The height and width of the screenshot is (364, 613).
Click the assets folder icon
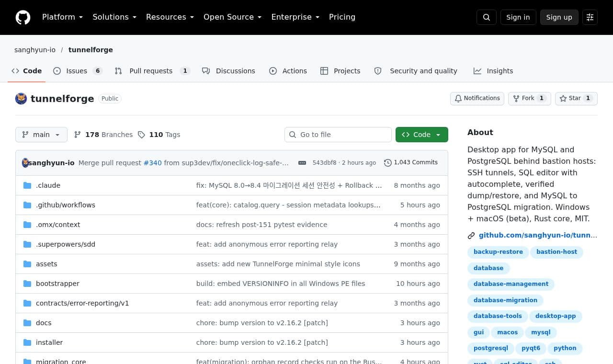click(x=27, y=264)
